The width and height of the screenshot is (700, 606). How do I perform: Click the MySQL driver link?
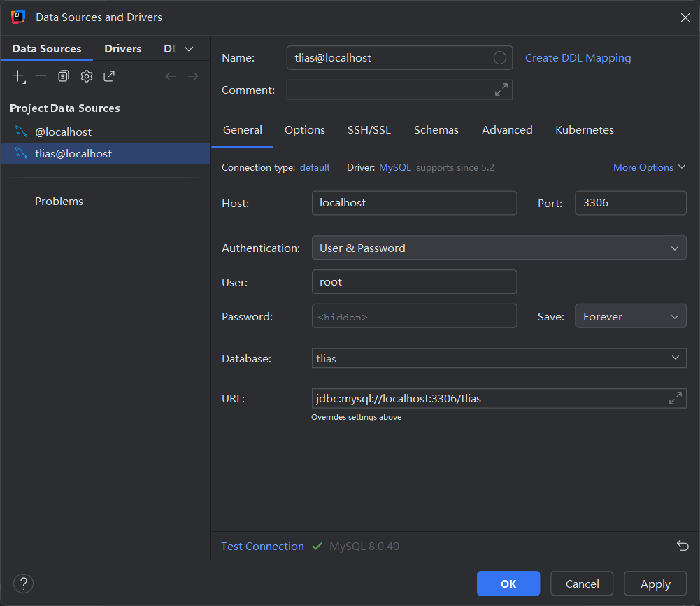pyautogui.click(x=395, y=167)
